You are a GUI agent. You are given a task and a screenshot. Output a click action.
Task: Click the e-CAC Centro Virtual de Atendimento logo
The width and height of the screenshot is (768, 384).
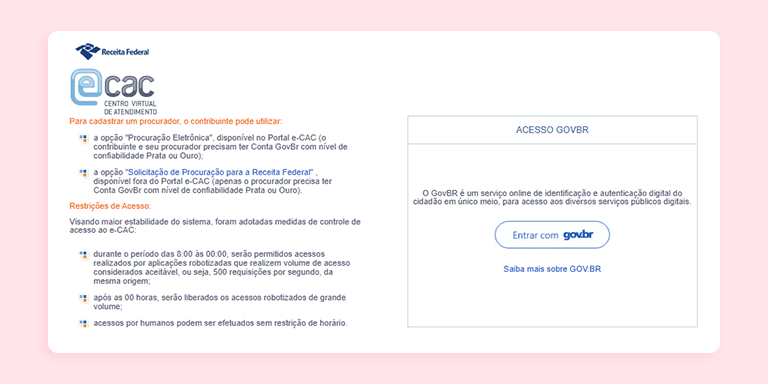(x=114, y=92)
